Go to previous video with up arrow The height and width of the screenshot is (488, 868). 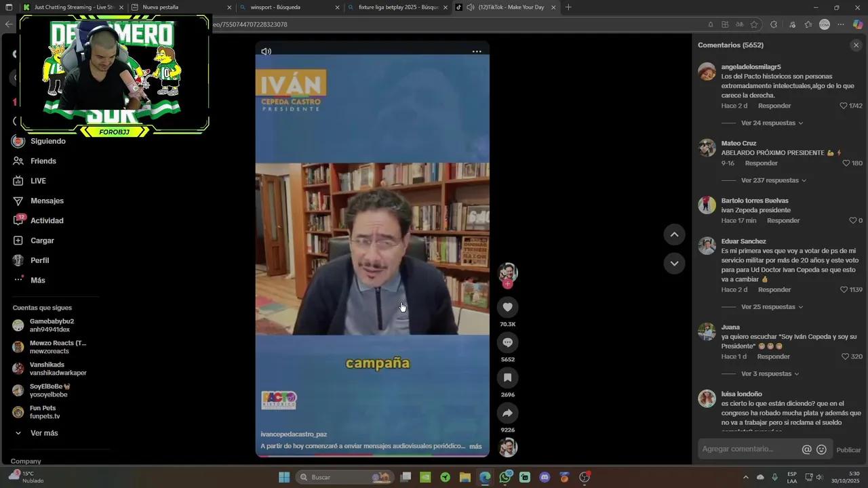point(674,235)
